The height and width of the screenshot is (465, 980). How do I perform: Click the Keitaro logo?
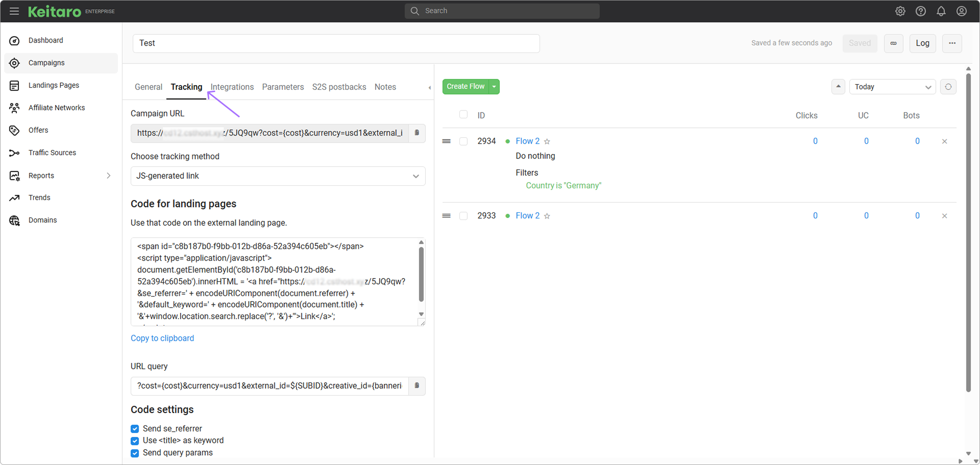pos(54,11)
